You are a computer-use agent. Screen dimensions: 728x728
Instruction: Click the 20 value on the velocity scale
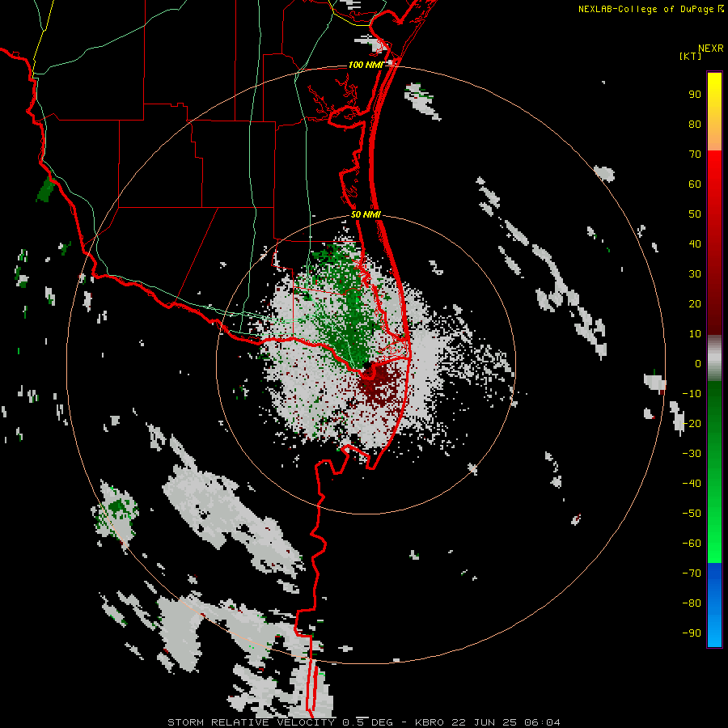point(695,304)
